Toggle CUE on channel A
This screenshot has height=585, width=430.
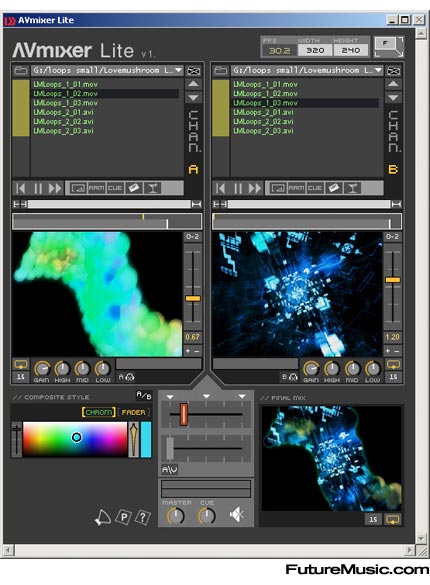(x=115, y=188)
